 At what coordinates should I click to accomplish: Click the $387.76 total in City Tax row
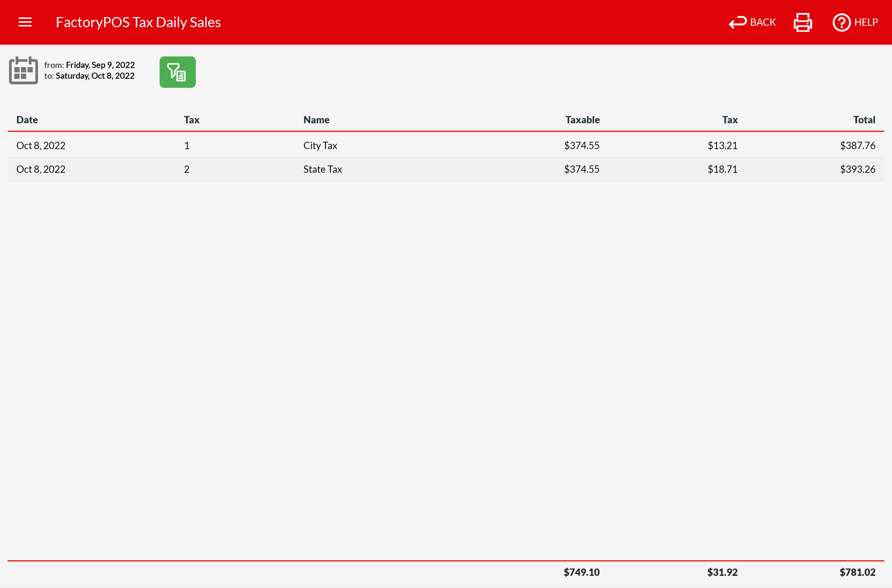coord(858,146)
